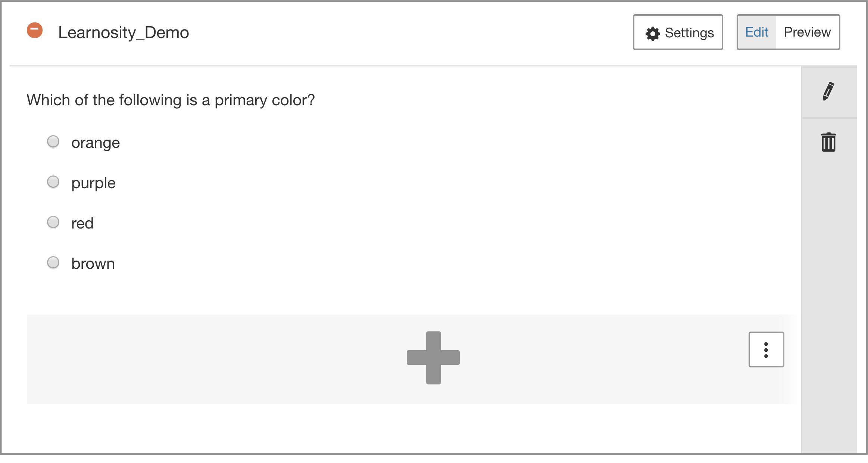Click the gear icon in Settings button
The image size is (868, 463).
click(652, 34)
